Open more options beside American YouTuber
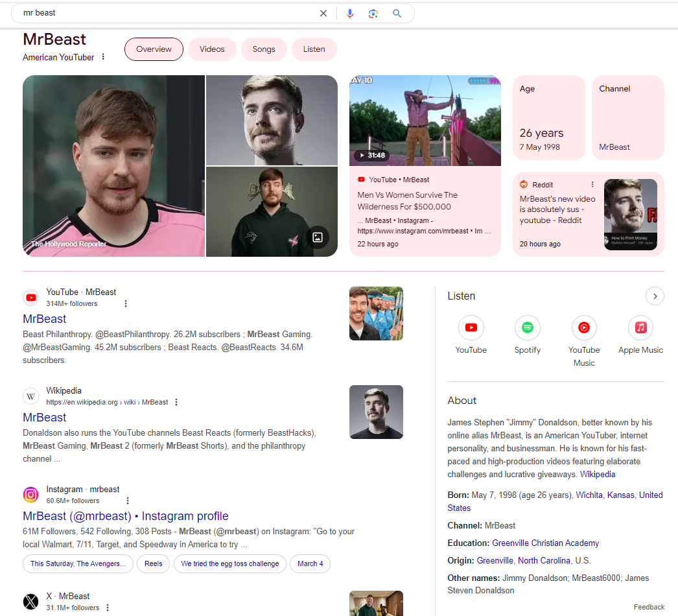Viewport: 678px width, 616px height. (103, 56)
